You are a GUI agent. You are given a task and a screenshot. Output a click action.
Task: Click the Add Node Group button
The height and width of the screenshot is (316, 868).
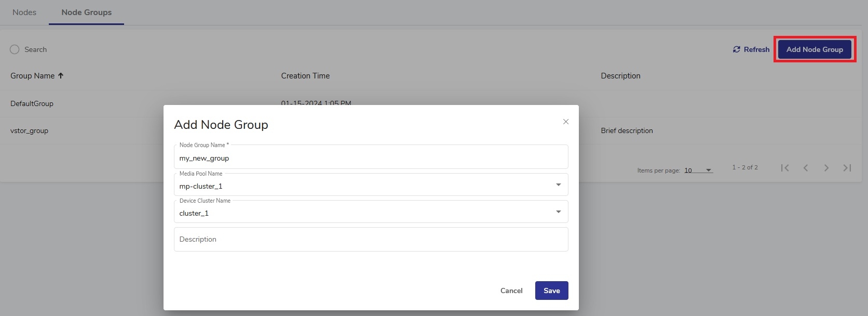pos(815,49)
